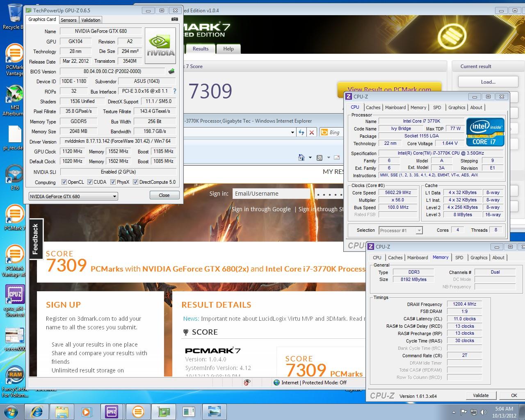The height and width of the screenshot is (420, 525).
Task: Click the Action Center flag tray icon
Action: coord(464,412)
